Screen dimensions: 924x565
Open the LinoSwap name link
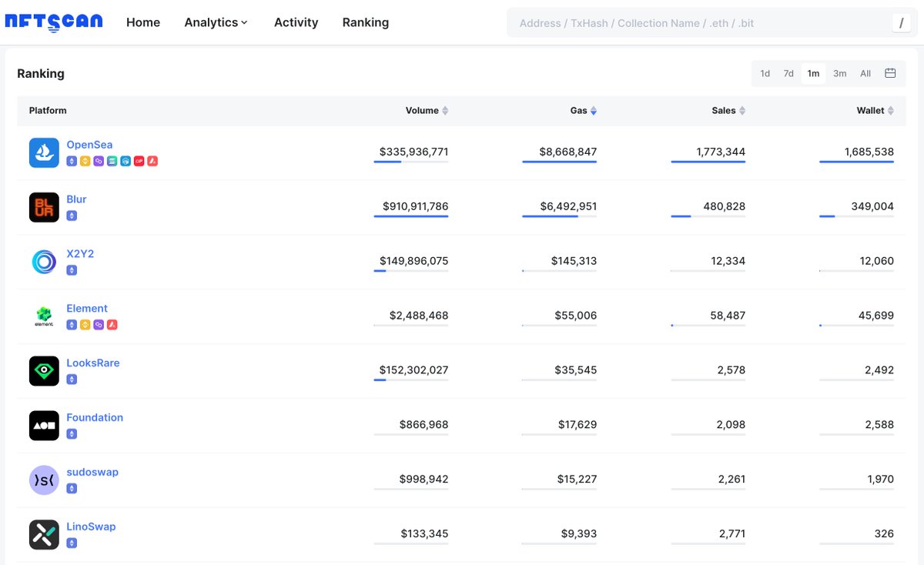click(x=91, y=527)
